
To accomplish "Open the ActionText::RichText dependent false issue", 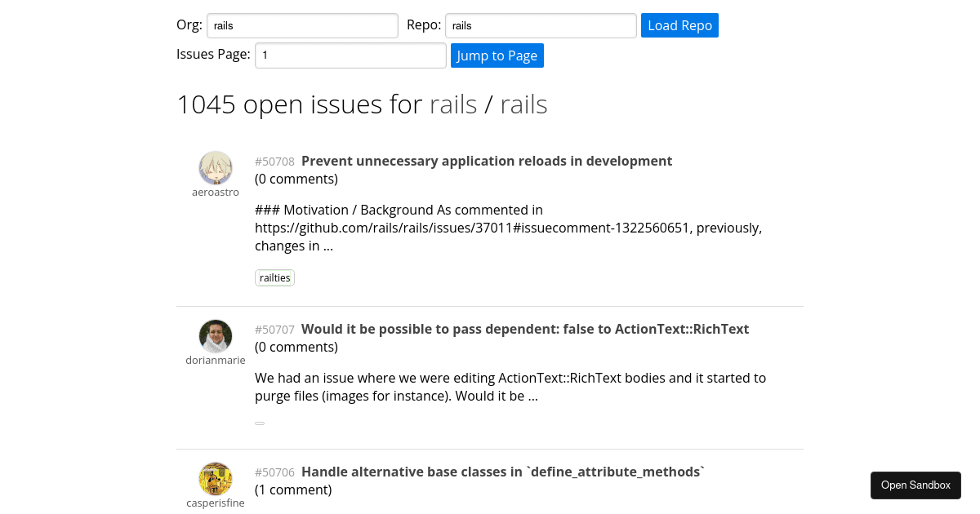I will coord(524,329).
